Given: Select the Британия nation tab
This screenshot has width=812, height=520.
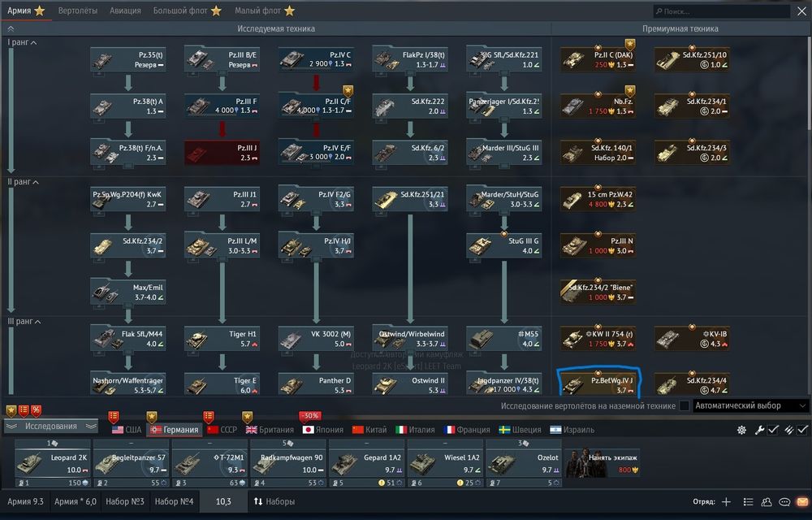Looking at the screenshot, I should [x=270, y=430].
